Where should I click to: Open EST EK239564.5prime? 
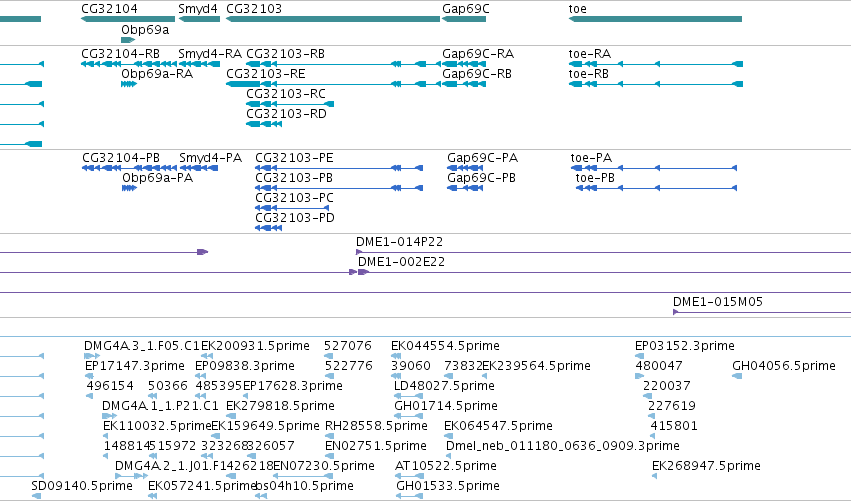point(536,366)
